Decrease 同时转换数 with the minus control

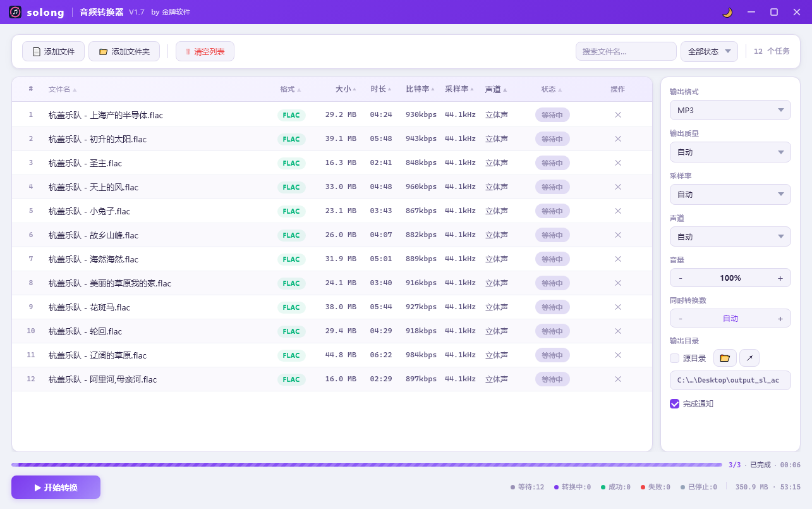click(681, 318)
